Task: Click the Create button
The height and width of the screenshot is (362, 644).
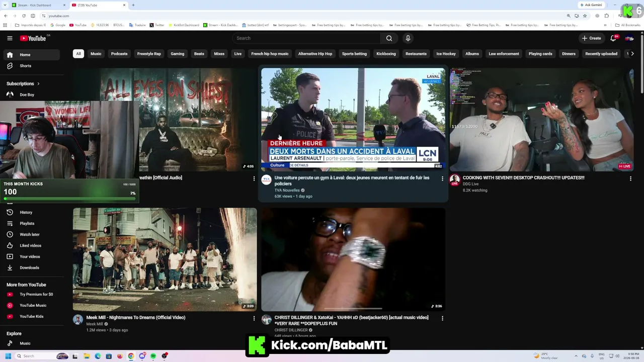Action: 592,38
